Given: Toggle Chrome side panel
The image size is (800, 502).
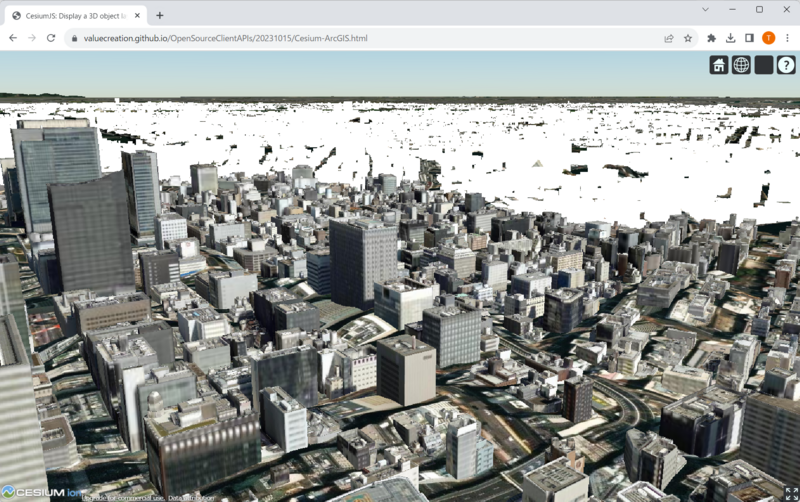Looking at the screenshot, I should tap(749, 38).
